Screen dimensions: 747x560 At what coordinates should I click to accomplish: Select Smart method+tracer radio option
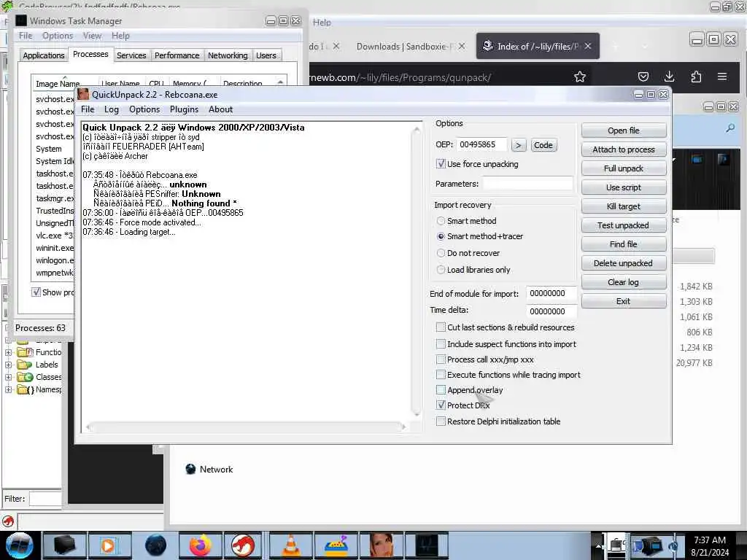[x=441, y=236]
